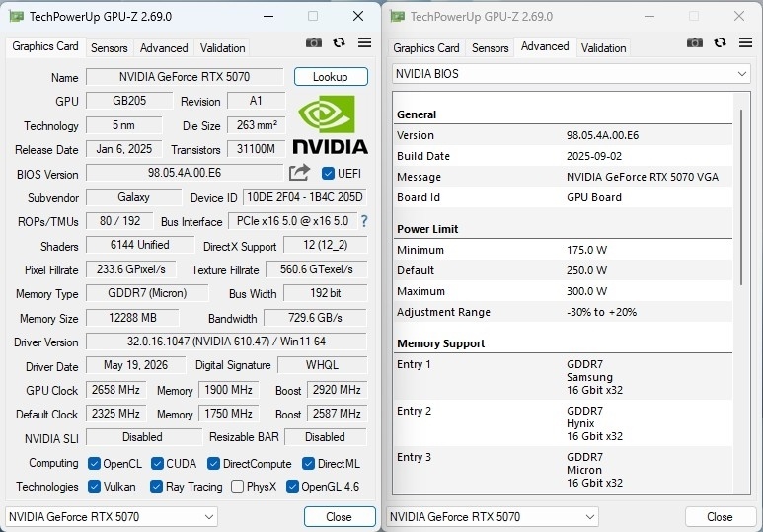Toggle the OpenCL checkbox
This screenshot has height=532, width=763.
pyautogui.click(x=94, y=463)
